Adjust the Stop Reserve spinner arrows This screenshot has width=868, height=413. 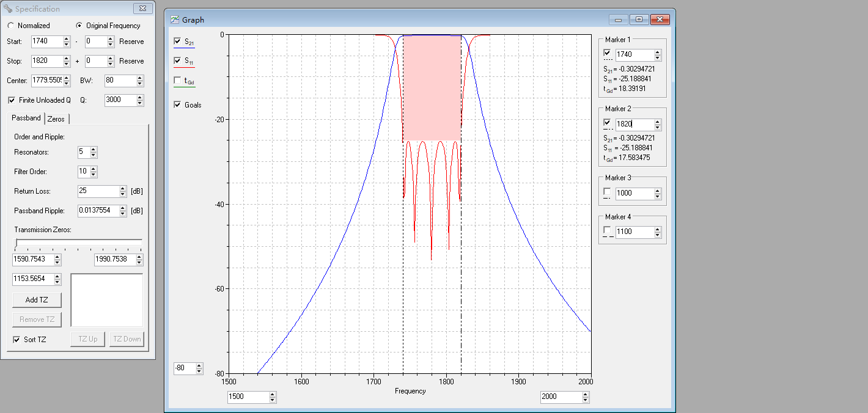(111, 61)
